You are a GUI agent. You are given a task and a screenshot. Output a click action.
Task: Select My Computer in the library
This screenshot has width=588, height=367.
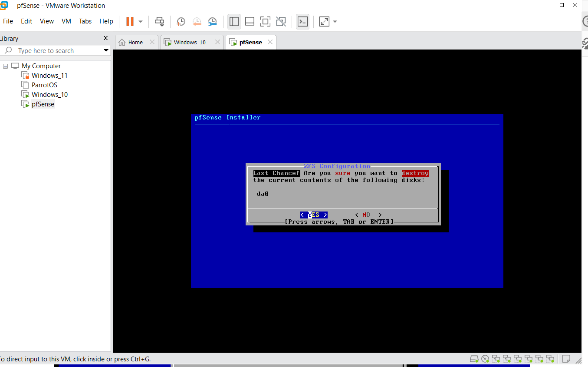click(x=41, y=66)
